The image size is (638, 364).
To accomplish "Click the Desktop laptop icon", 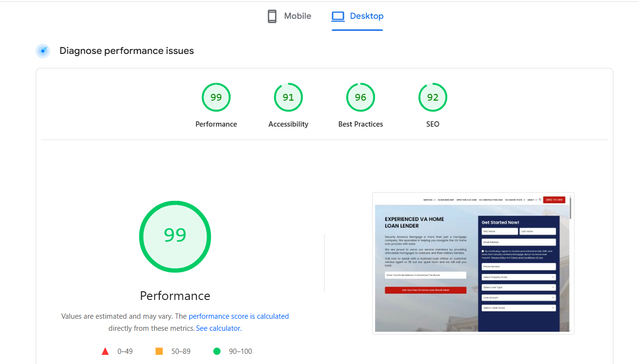I will pos(338,16).
